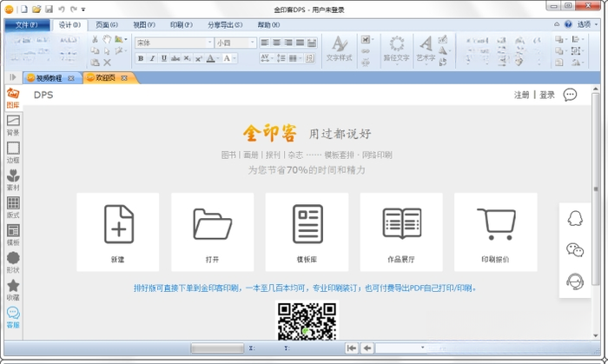
Task: Collapse the ribbon with the up arrow
Action: [x=557, y=24]
